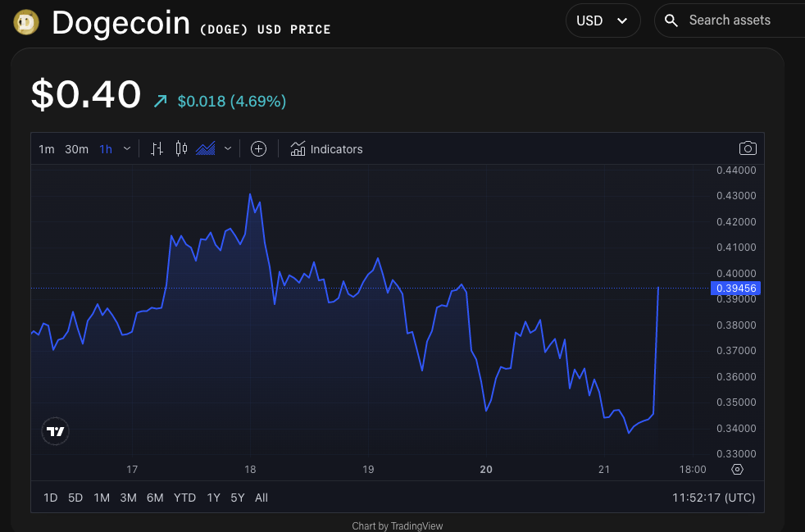
Task: Set interval to 1m
Action: (47, 149)
